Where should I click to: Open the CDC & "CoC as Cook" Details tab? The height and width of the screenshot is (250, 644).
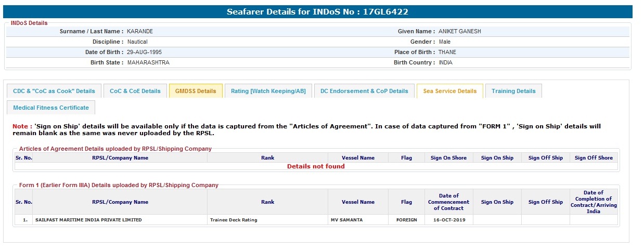(54, 91)
